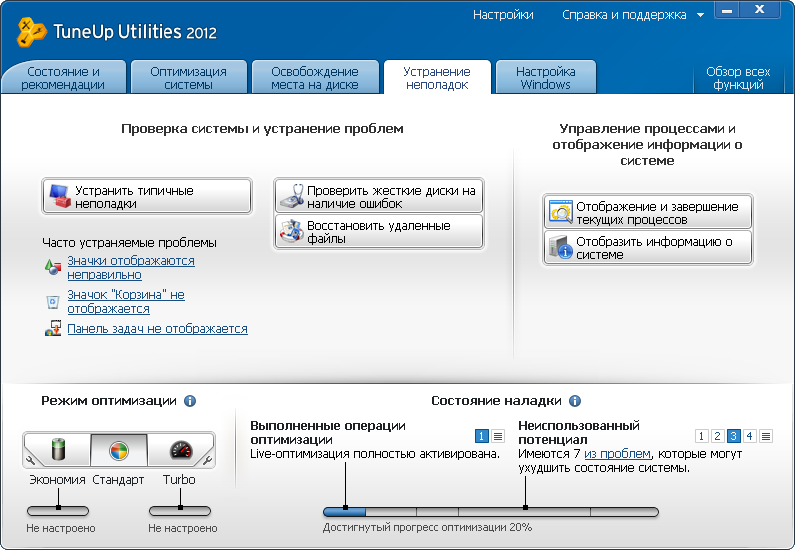The height and width of the screenshot is (550, 795).
Task: Minimize the TuneUp Utilities window
Action: point(727,10)
